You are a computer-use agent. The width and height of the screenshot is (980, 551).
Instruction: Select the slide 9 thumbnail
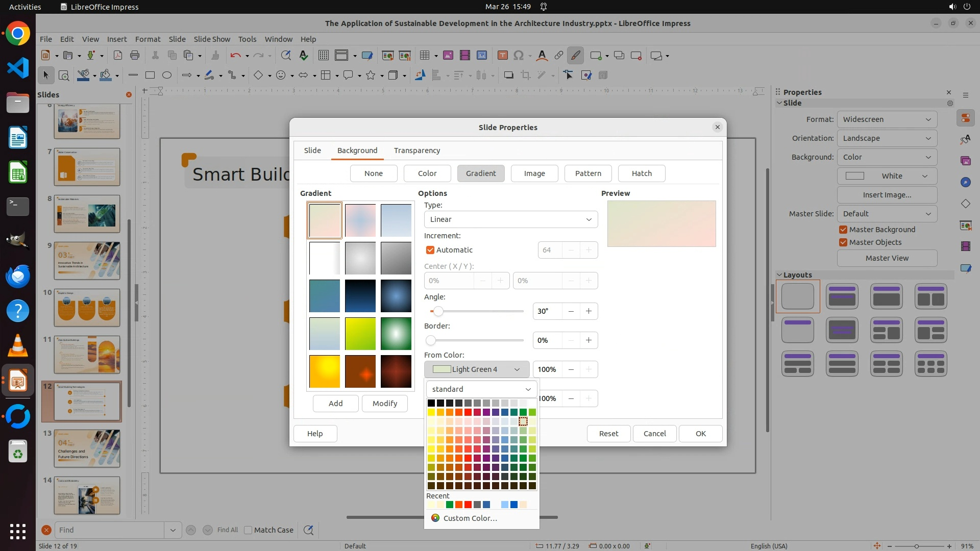tap(87, 261)
